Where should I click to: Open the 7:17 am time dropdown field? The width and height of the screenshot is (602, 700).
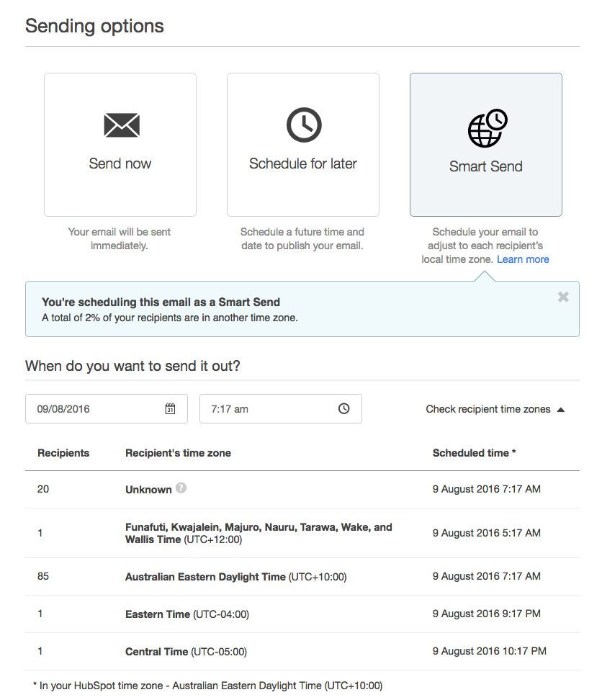[280, 408]
